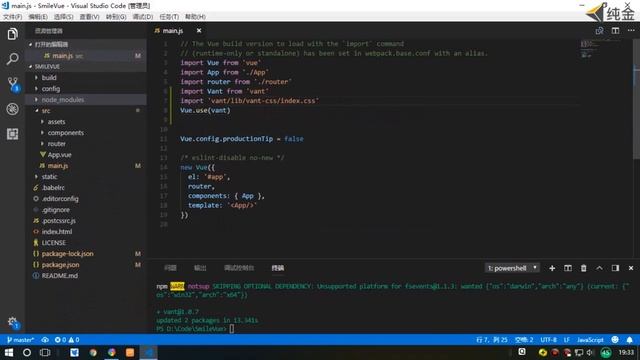Click the feedback smiley icon

click(615, 340)
